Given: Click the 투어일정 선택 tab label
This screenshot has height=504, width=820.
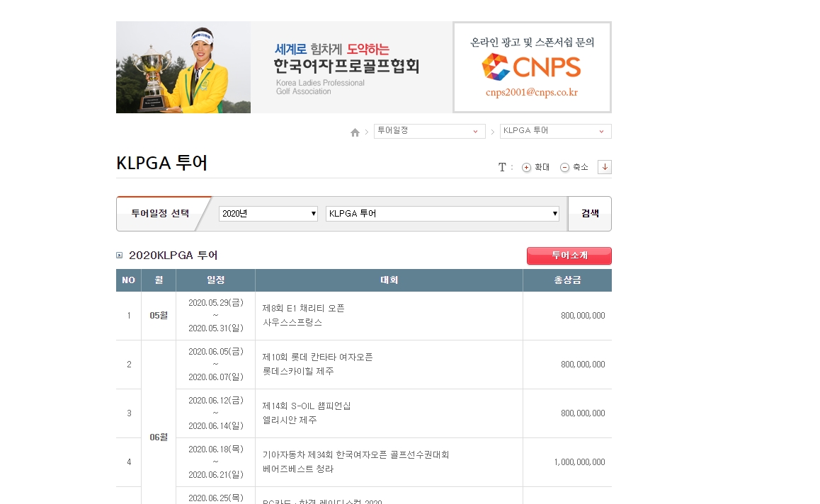Looking at the screenshot, I should pos(160,213).
